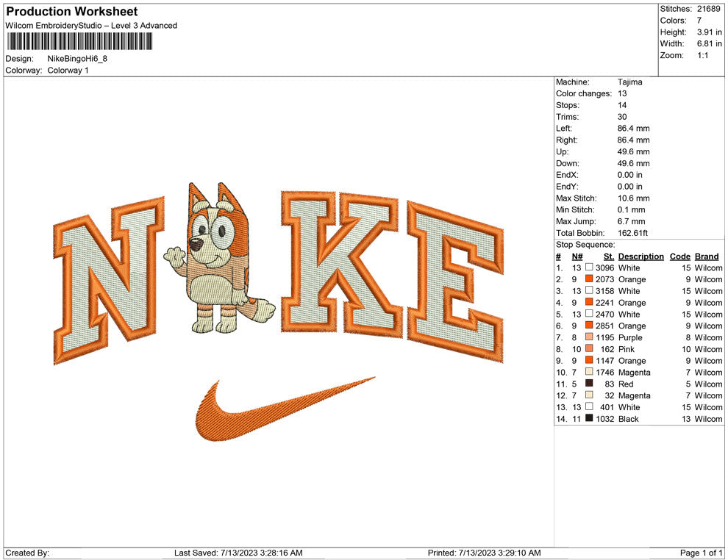Click the 'Colorway 1' value
Screen dimensions: 728x560
tap(68, 71)
